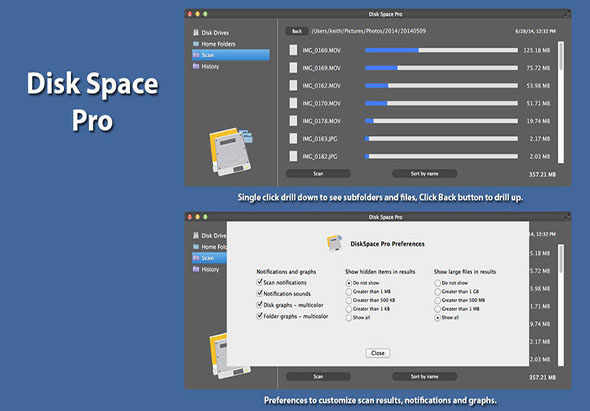
Task: Select hidden items 'Greater than 1 MB'
Action: (x=348, y=292)
